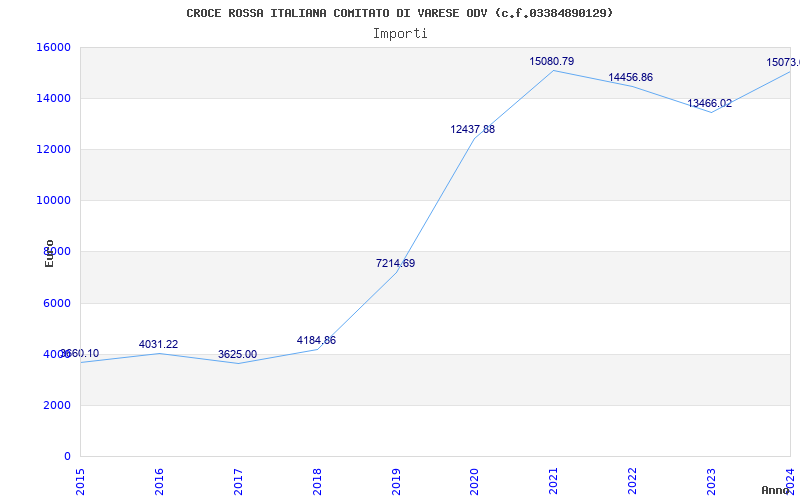
Task: Click the 6000 y-axis tick label
Action: coord(56,303)
